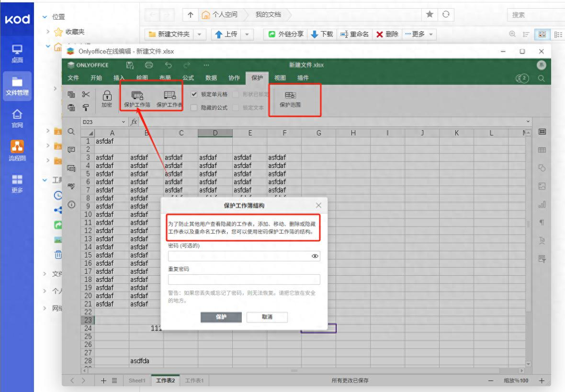
Task: Open the three-dots menu in ONLYOFFICE header
Action: coord(206,65)
